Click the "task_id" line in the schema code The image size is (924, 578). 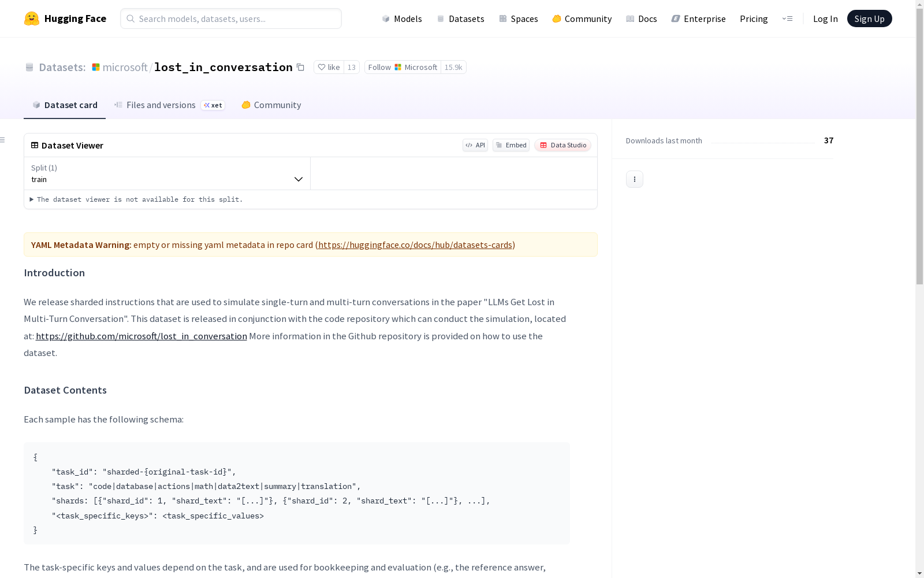click(144, 472)
